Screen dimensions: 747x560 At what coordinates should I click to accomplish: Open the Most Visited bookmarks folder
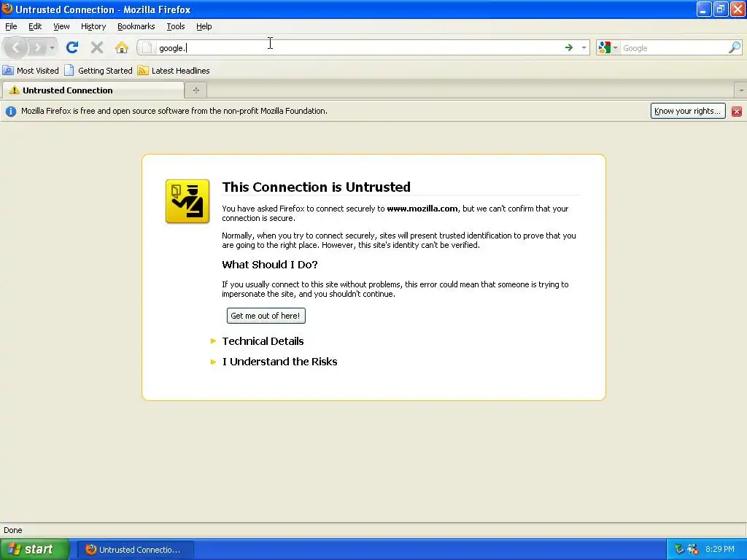31,71
